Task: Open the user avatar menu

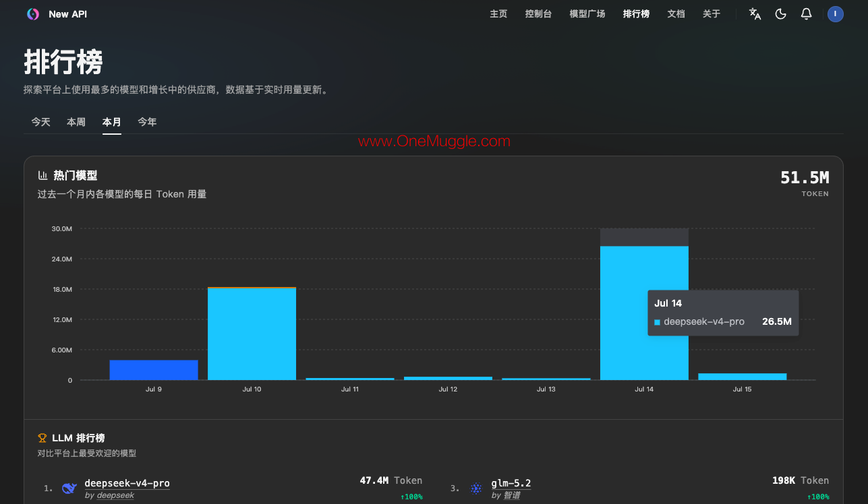Action: point(836,14)
